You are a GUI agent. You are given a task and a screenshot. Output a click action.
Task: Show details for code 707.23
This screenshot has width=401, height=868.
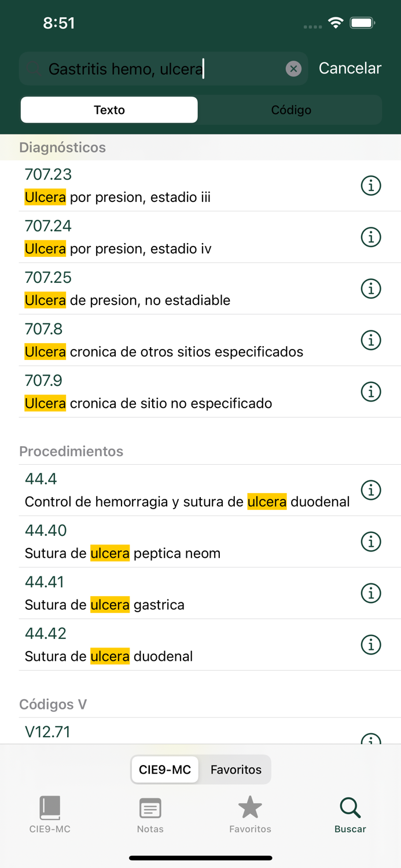(371, 185)
